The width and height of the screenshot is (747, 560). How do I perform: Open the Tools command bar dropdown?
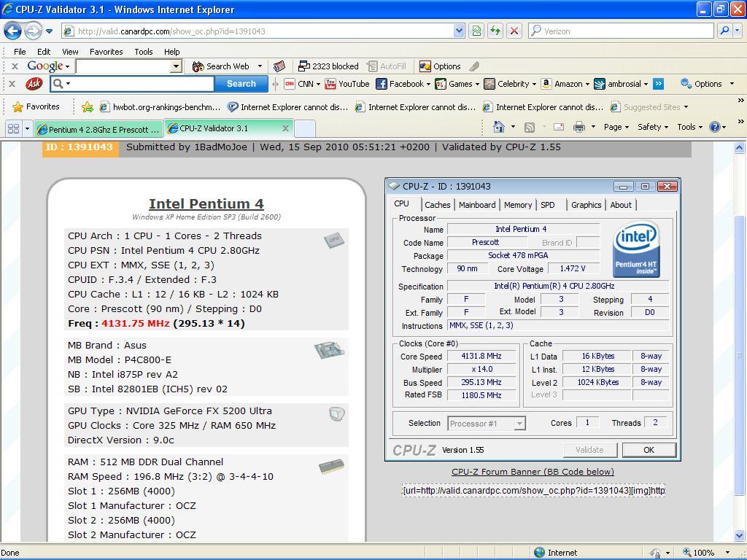[x=690, y=127]
